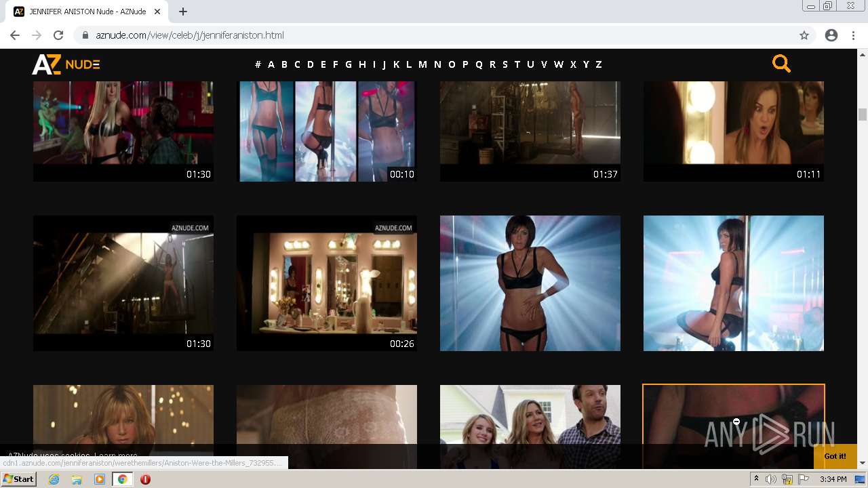Open the Action Center flag icon
The image size is (868, 488).
tap(804, 479)
